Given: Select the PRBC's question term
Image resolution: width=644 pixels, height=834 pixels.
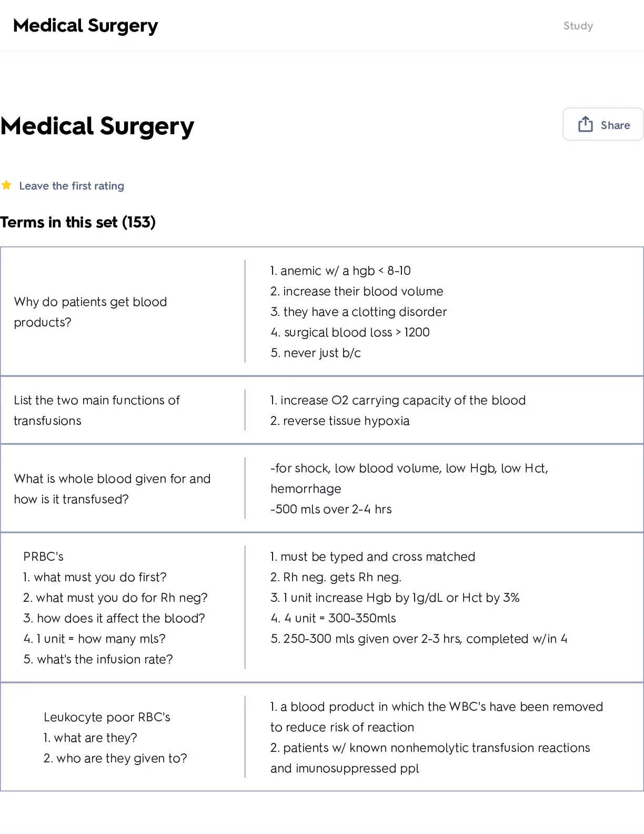Looking at the screenshot, I should coord(115,608).
